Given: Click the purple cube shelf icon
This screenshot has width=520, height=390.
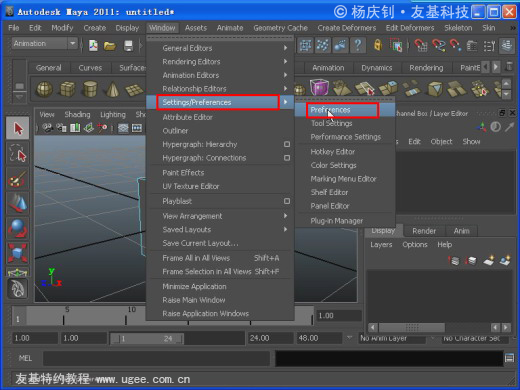Looking at the screenshot, I should click(319, 88).
